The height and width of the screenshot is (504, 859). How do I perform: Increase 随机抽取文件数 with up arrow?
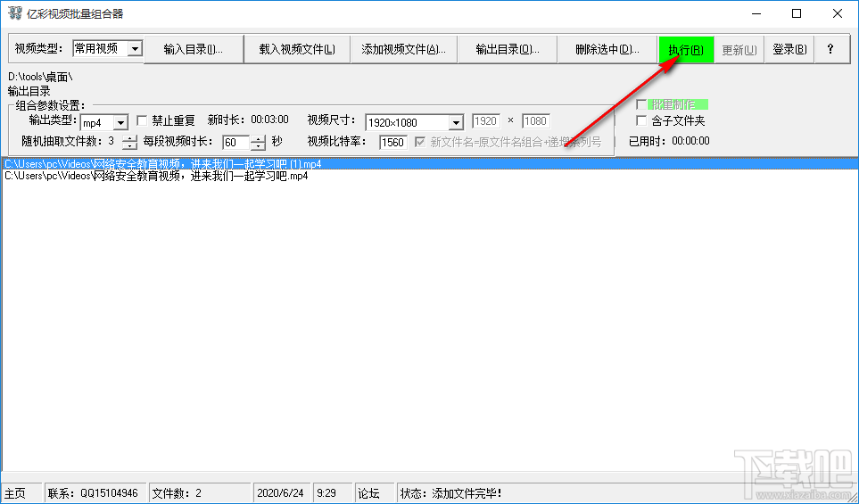130,138
